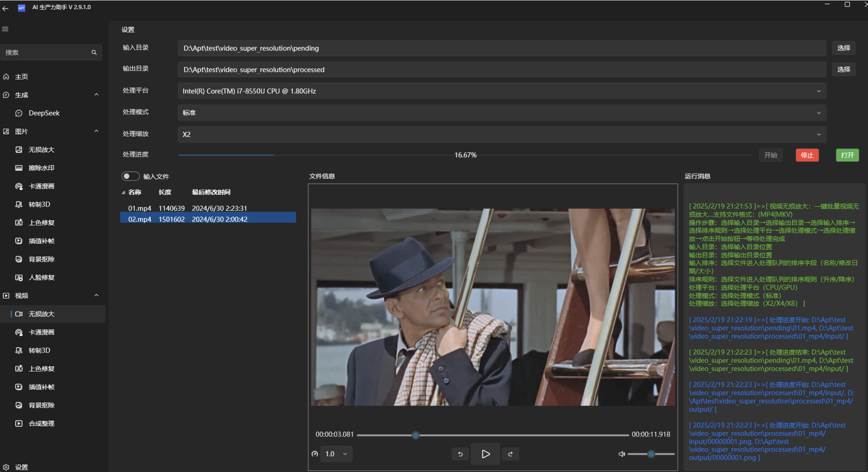
Task: Toggle the 输入文件 switch
Action: click(x=130, y=176)
